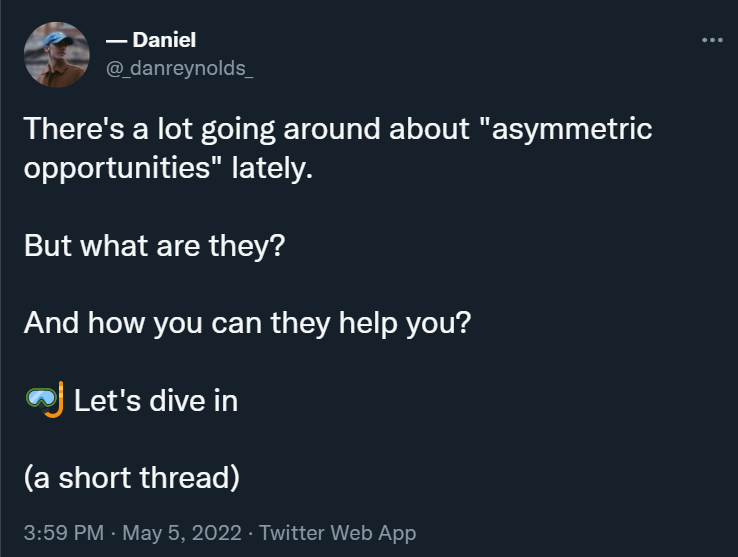The height and width of the screenshot is (557, 738).
Task: Click the diving mask emoji
Action: (44, 399)
